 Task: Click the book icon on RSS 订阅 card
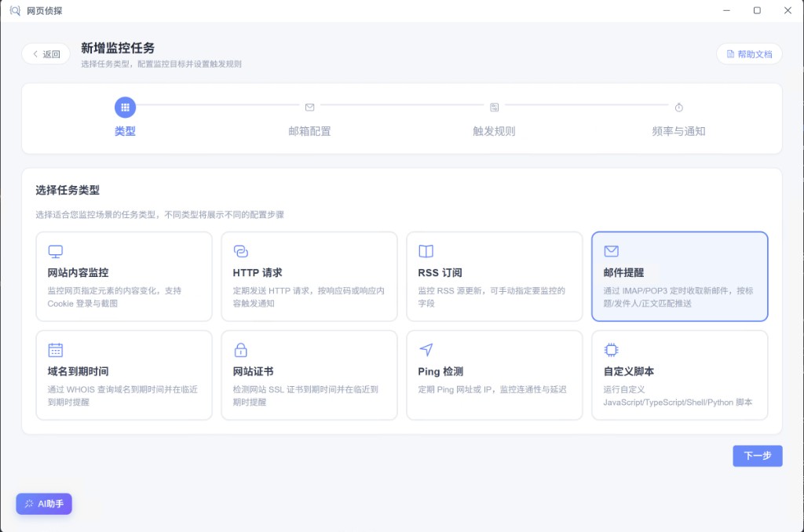(426, 251)
